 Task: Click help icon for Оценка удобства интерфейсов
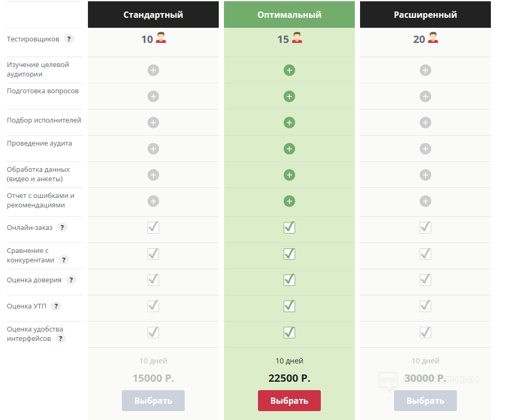point(61,339)
